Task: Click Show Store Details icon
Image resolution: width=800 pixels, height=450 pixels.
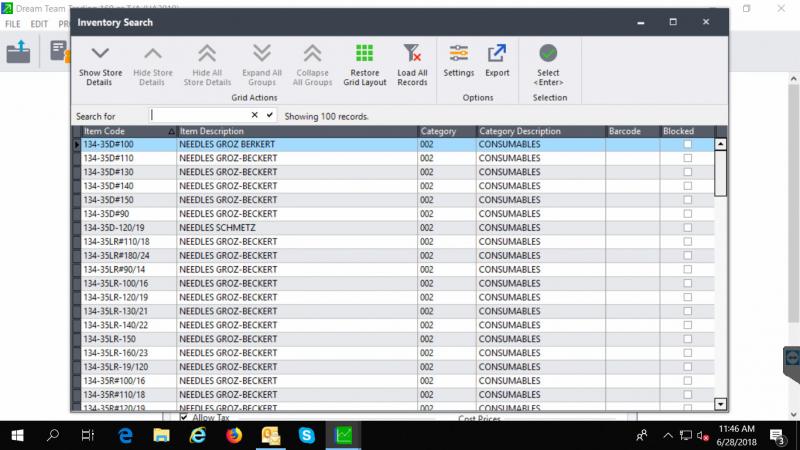Action: pos(99,55)
